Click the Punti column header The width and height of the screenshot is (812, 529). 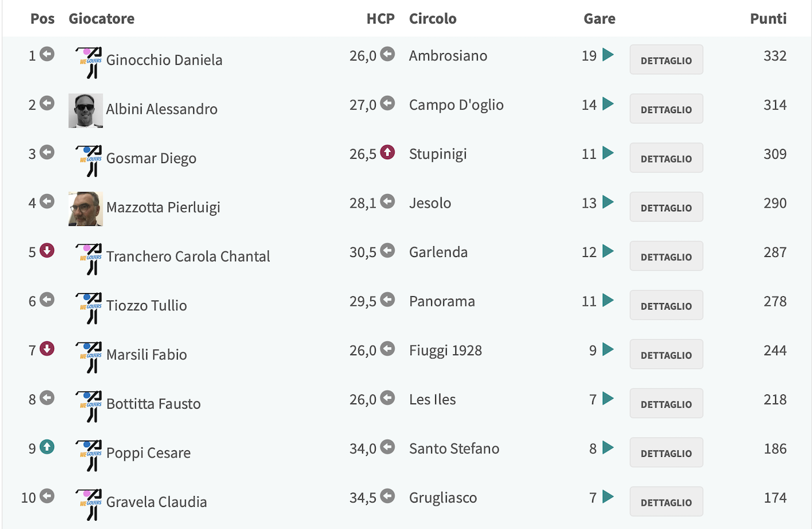click(768, 18)
